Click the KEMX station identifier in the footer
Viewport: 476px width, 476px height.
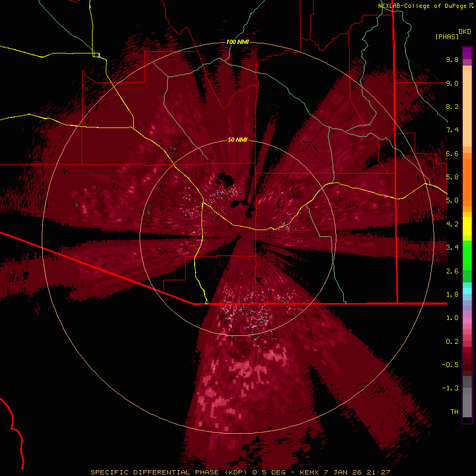[x=309, y=472]
